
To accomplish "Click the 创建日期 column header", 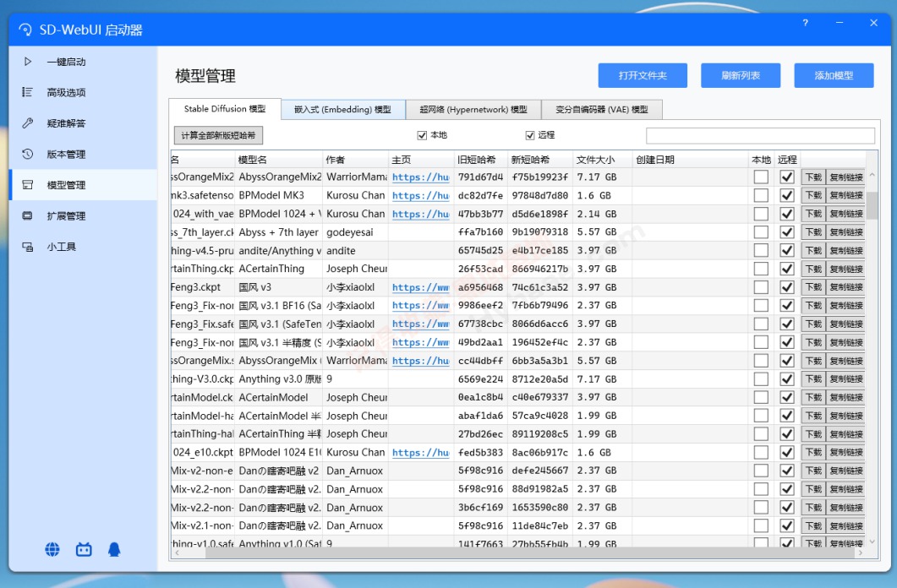I will [691, 160].
